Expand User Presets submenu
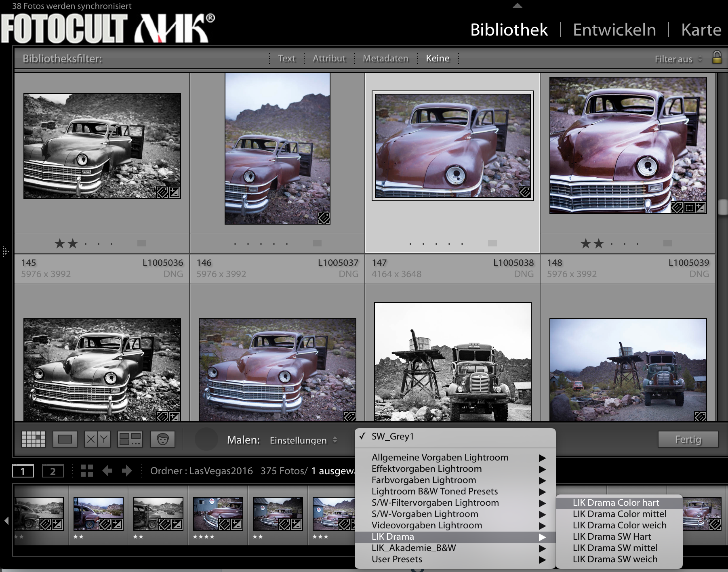The image size is (728, 572). pyautogui.click(x=455, y=559)
